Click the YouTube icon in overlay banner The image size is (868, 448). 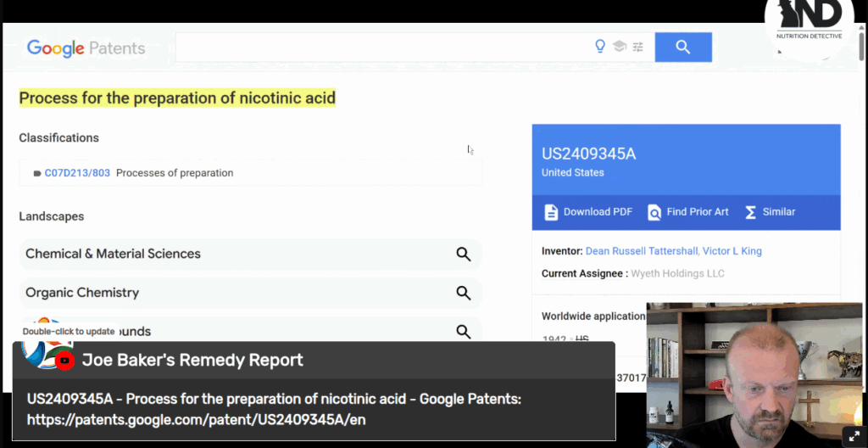[64, 361]
